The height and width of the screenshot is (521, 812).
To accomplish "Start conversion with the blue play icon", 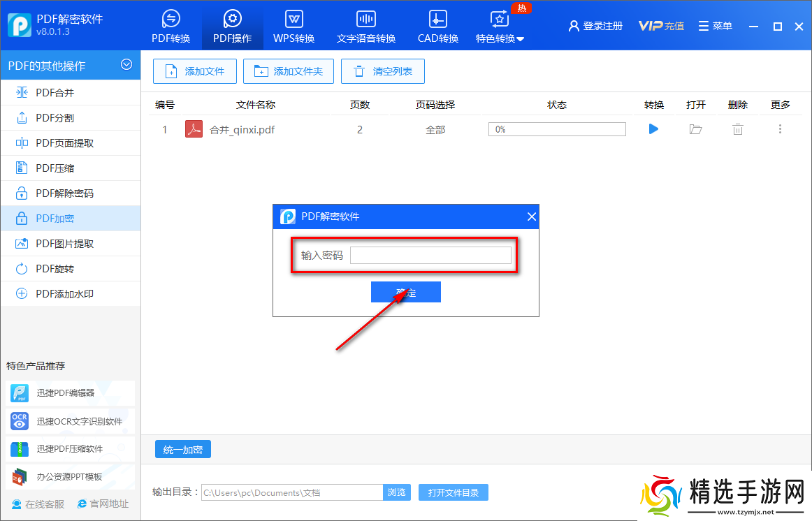I will (x=653, y=129).
